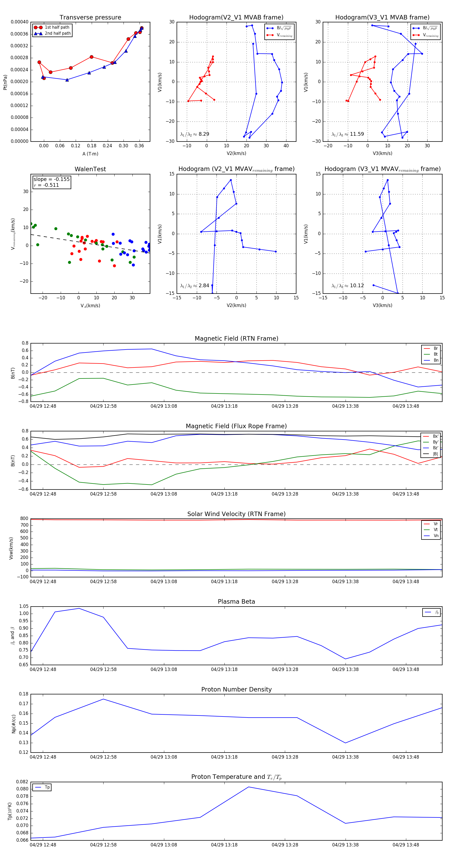Select the '|B|' legend entry

pyautogui.click(x=431, y=454)
